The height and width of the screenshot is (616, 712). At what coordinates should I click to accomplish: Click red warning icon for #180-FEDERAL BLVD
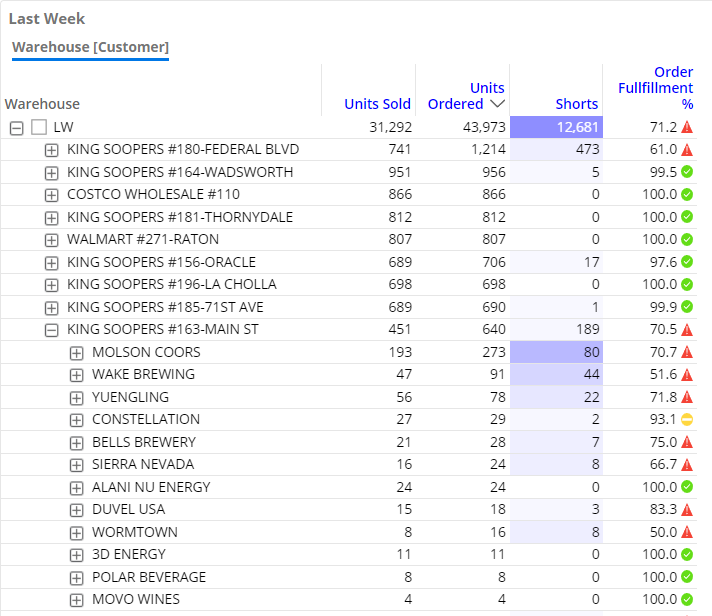(687, 149)
